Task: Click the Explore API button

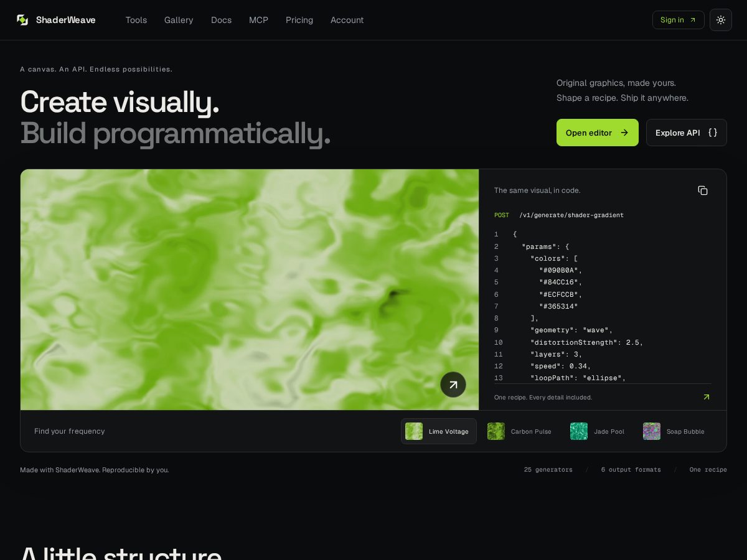Action: coord(687,133)
